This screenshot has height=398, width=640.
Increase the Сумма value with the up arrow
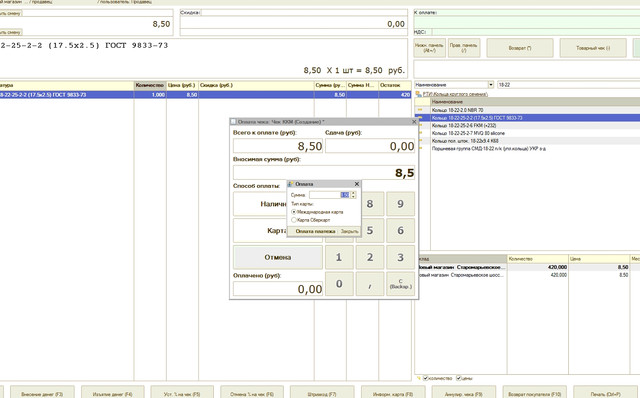353,193
